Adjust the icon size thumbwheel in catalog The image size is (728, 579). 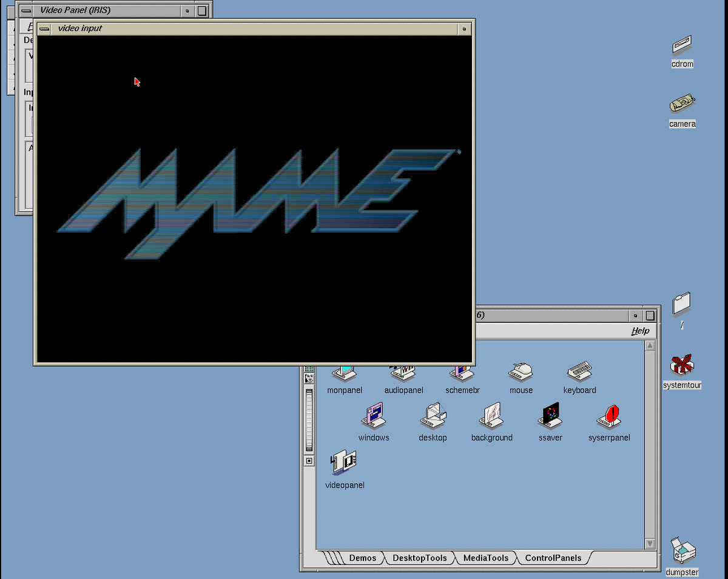309,420
